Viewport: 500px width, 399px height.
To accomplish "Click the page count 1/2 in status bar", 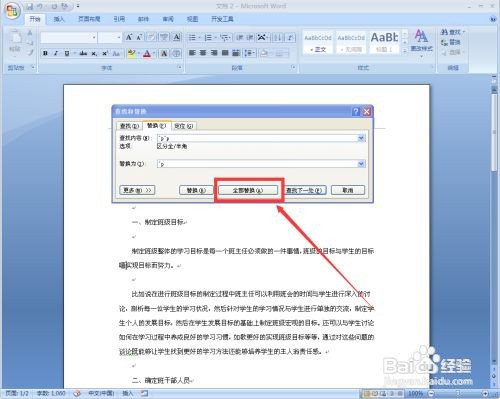I will (17, 393).
